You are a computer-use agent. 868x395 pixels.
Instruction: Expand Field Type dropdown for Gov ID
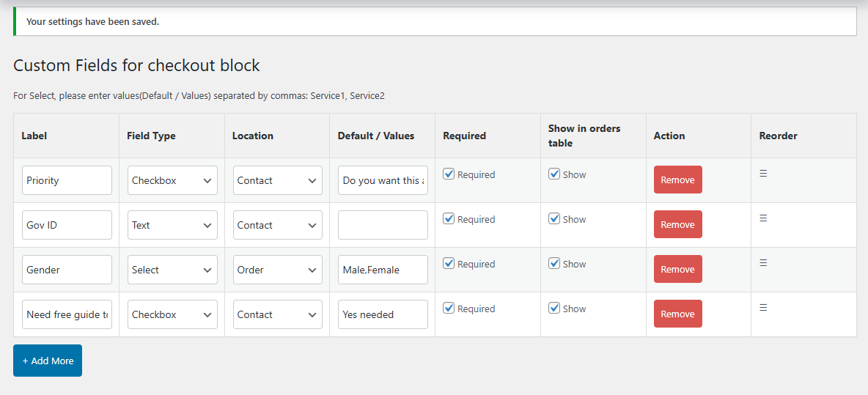172,225
